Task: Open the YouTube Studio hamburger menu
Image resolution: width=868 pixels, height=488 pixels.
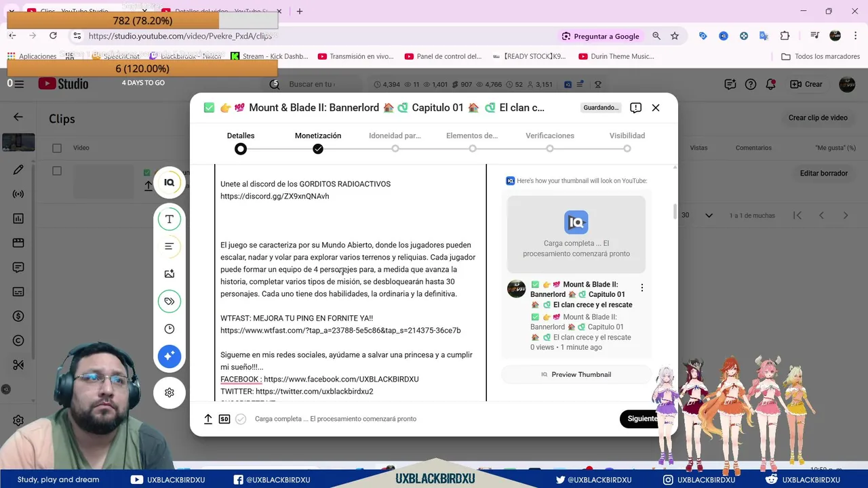Action: click(19, 84)
